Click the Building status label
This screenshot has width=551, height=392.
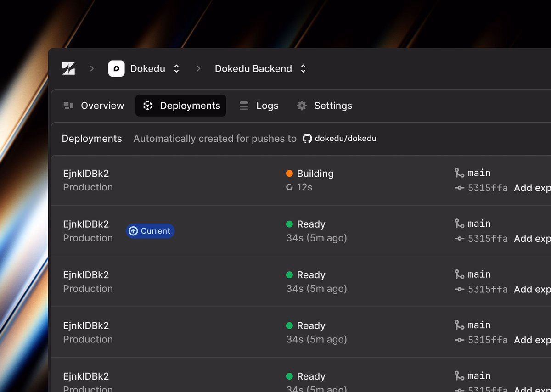click(315, 174)
